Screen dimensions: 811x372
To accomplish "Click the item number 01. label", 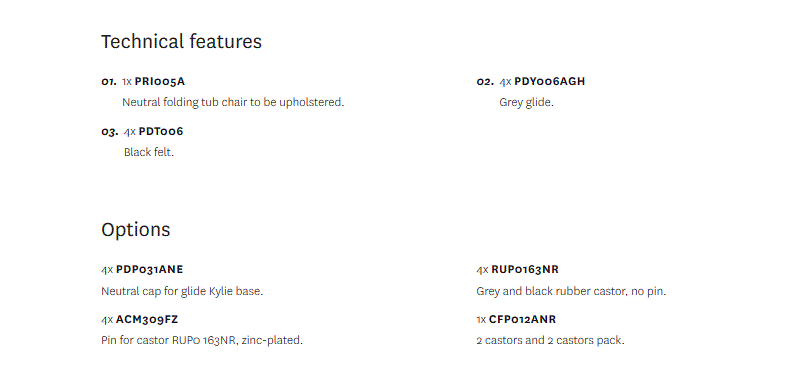I will pyautogui.click(x=109, y=82).
